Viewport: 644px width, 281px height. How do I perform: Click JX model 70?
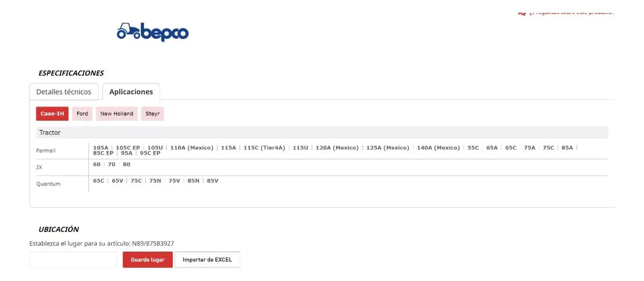click(112, 164)
